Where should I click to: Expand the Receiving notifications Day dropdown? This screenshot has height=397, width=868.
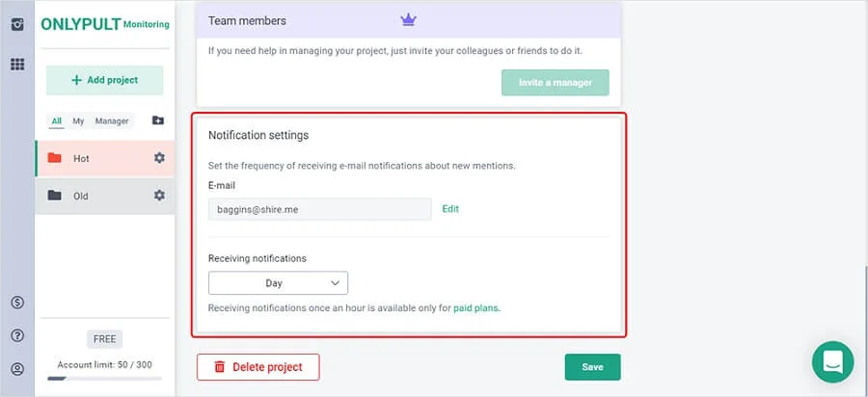point(278,283)
